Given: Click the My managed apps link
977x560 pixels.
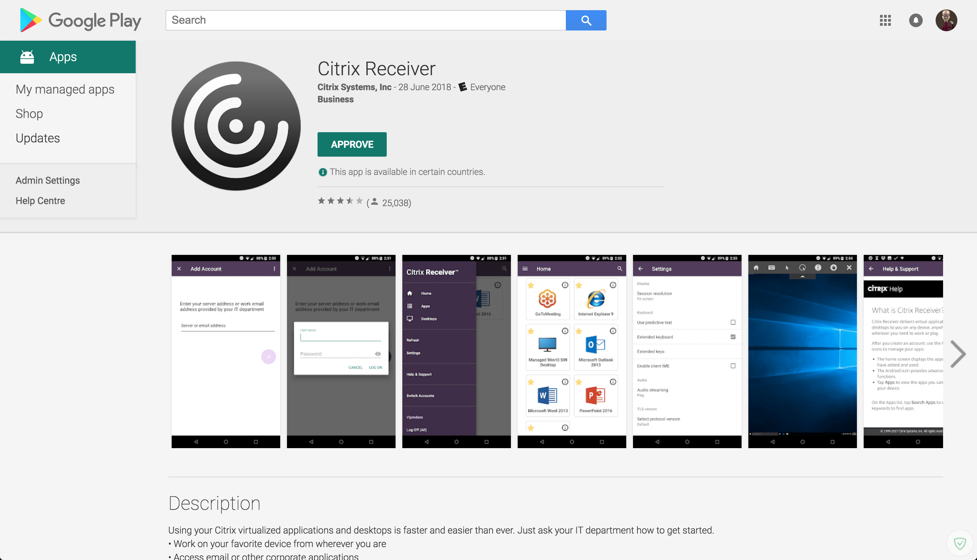Looking at the screenshot, I should click(x=65, y=89).
